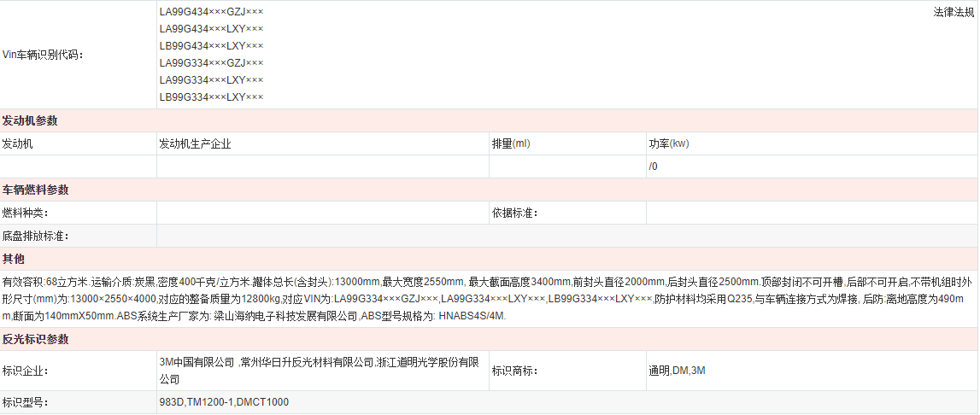Click the Vin车辆识别代码 label
Image resolution: width=980 pixels, height=415 pixels.
(43, 55)
